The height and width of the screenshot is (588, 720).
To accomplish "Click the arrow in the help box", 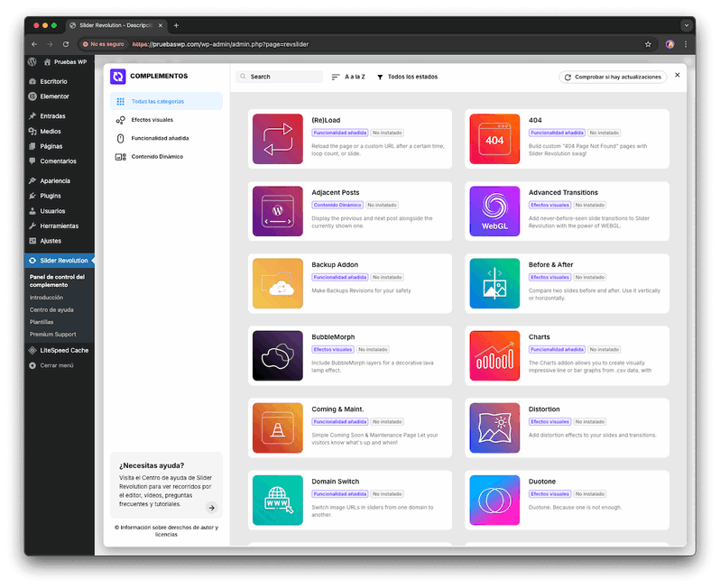I will coord(211,508).
